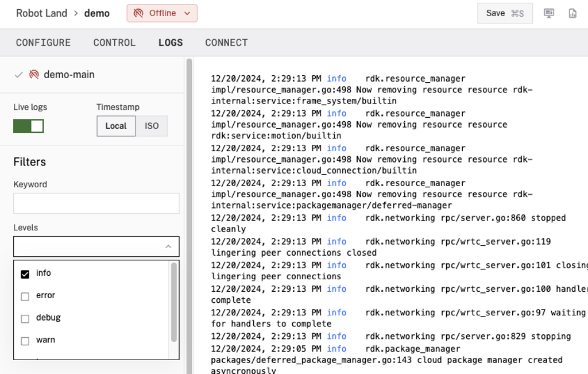Switch Timestamp format to ISO
Image resolution: width=588 pixels, height=374 pixels.
(x=151, y=126)
